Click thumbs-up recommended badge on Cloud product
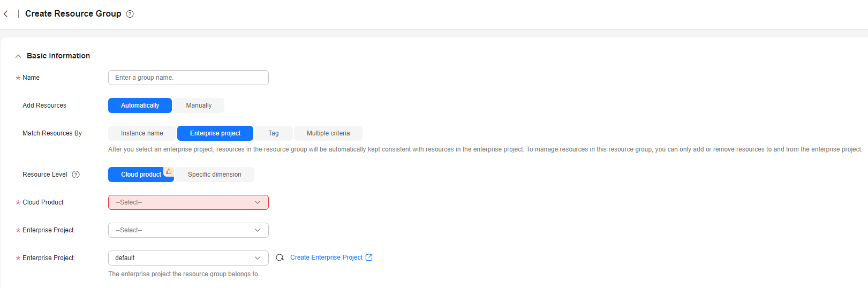The image size is (868, 288). (169, 172)
